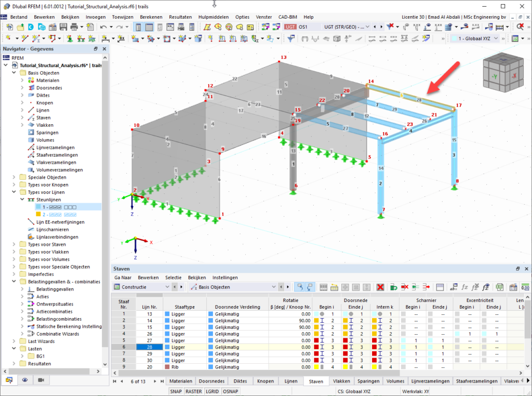This screenshot has width=532, height=396.
Task: Go to next table row record arrow
Action: [155, 381]
